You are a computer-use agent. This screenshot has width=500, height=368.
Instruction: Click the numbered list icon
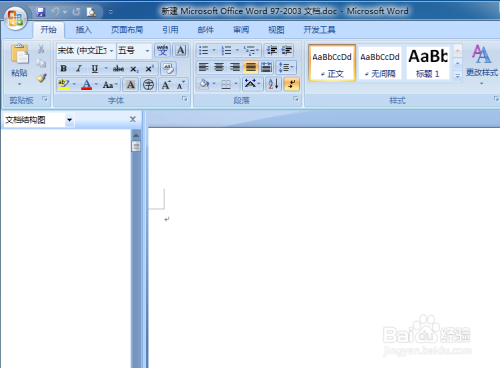(x=226, y=51)
